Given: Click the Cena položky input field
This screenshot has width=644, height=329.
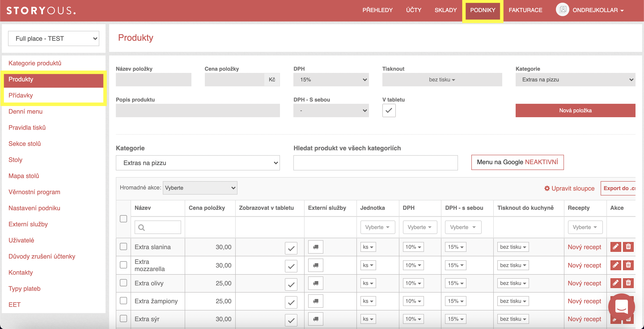Looking at the screenshot, I should [235, 79].
